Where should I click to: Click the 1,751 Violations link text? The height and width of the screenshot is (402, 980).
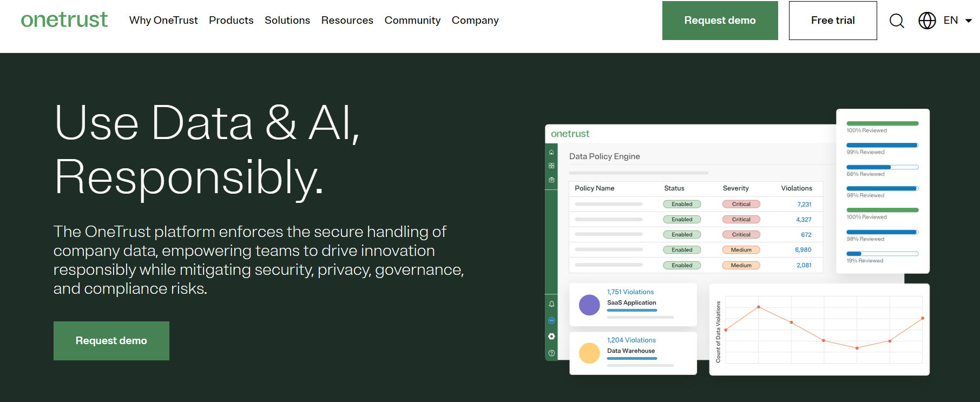(x=630, y=292)
